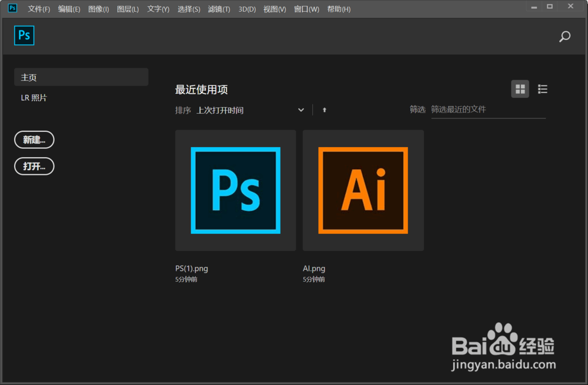Click the small Ps title bar icon
Viewport: 588px width, 385px height.
[12, 8]
